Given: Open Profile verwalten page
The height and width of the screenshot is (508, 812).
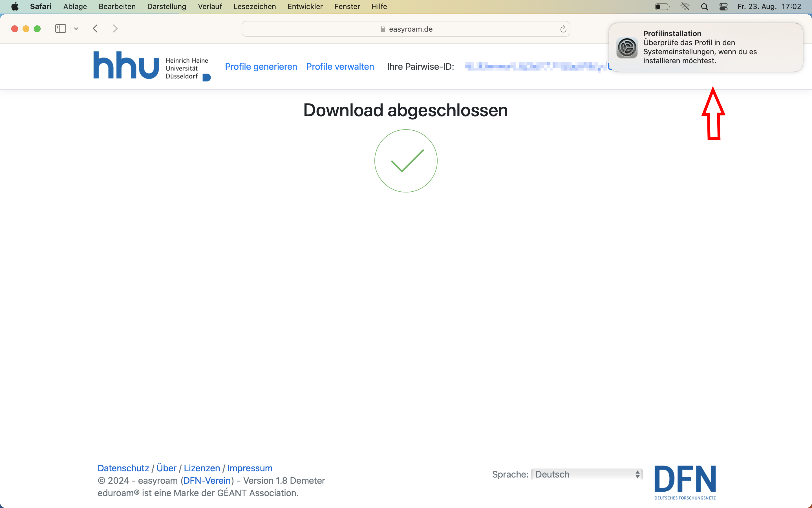Looking at the screenshot, I should pyautogui.click(x=340, y=67).
